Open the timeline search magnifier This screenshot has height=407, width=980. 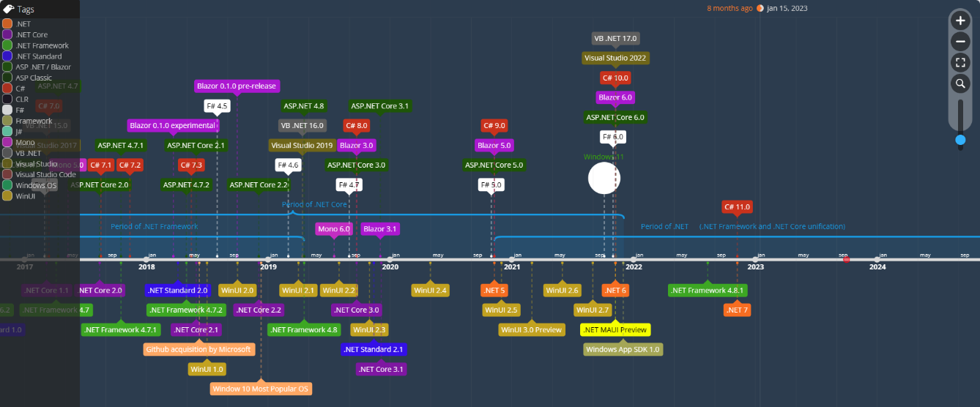tap(960, 84)
